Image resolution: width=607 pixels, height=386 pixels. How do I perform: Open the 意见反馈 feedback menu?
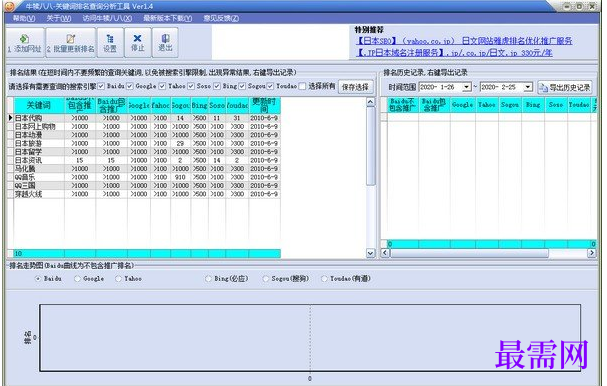point(221,18)
